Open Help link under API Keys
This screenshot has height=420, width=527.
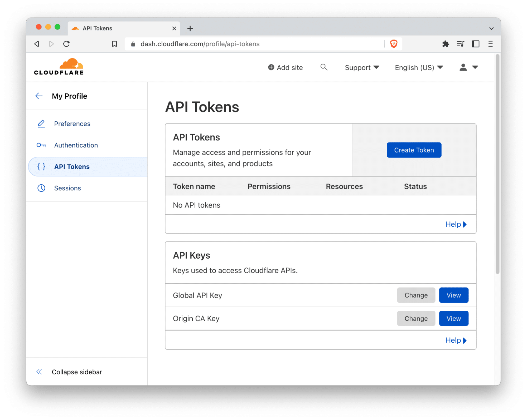pyautogui.click(x=456, y=340)
